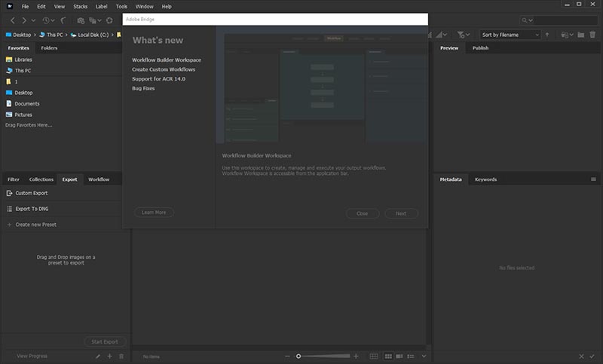603x364 pixels.
Task: Click View Progress link
Action: 32,356
